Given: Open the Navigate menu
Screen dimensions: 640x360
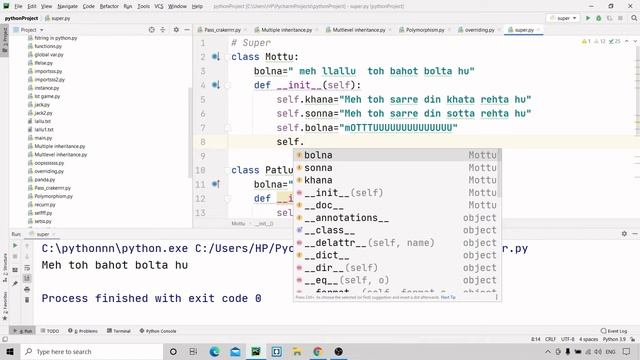Looking at the screenshot, I should [67, 6].
